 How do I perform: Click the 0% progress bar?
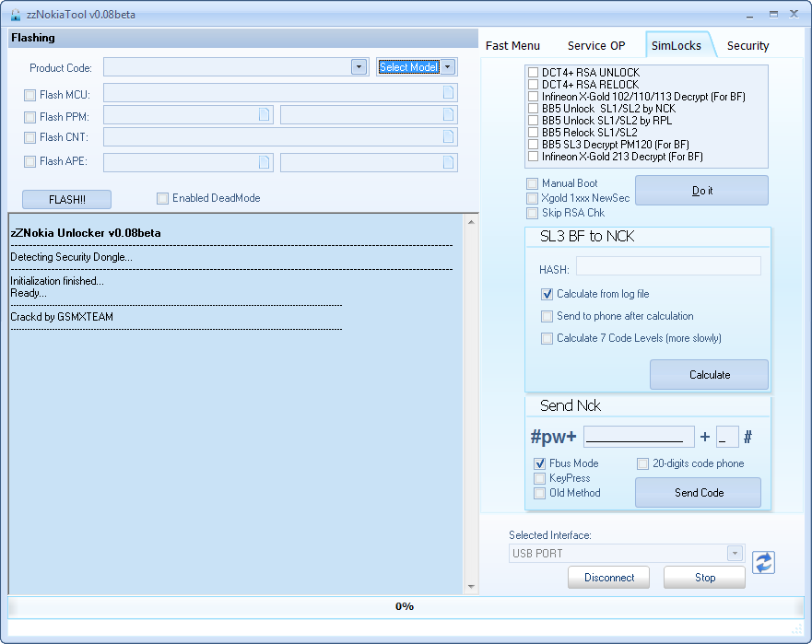pyautogui.click(x=406, y=607)
